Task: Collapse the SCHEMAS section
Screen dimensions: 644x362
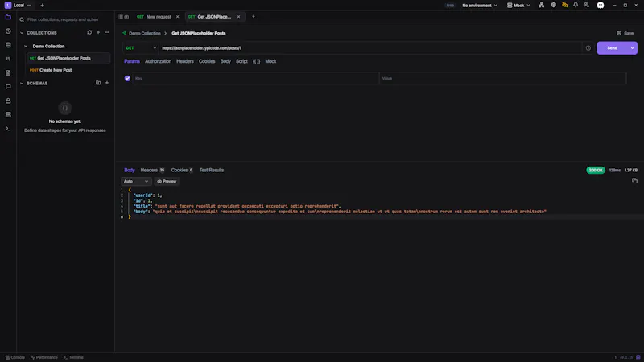Action: pos(22,84)
